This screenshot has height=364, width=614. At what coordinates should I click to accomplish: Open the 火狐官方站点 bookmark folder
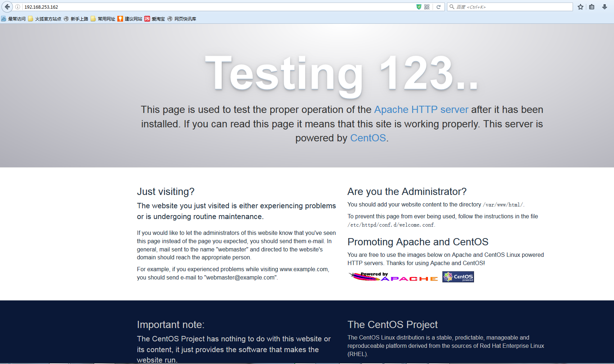45,19
